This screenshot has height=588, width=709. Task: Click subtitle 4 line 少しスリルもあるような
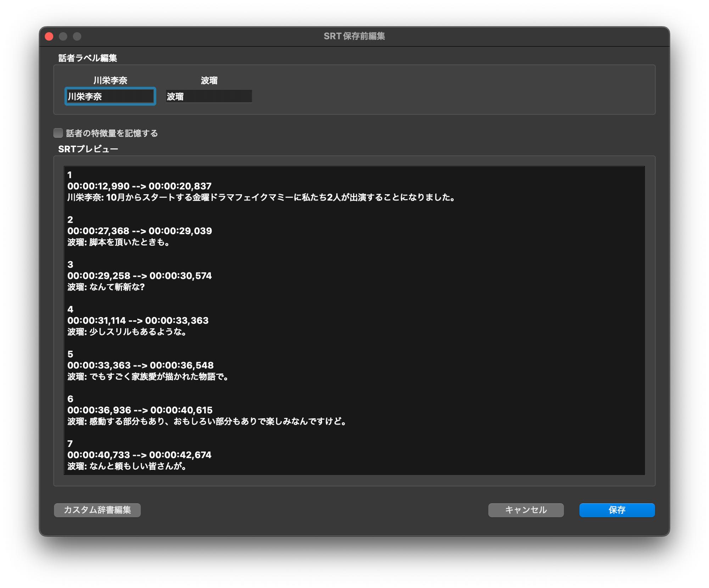coord(127,332)
